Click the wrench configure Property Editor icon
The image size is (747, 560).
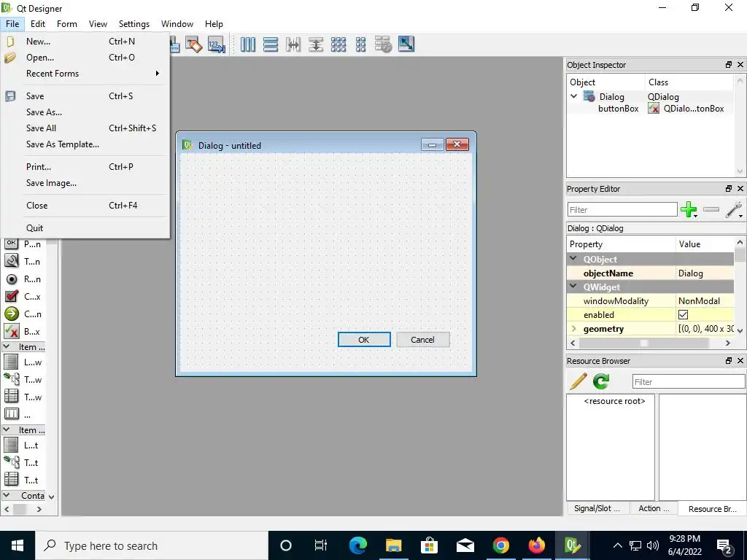734,209
